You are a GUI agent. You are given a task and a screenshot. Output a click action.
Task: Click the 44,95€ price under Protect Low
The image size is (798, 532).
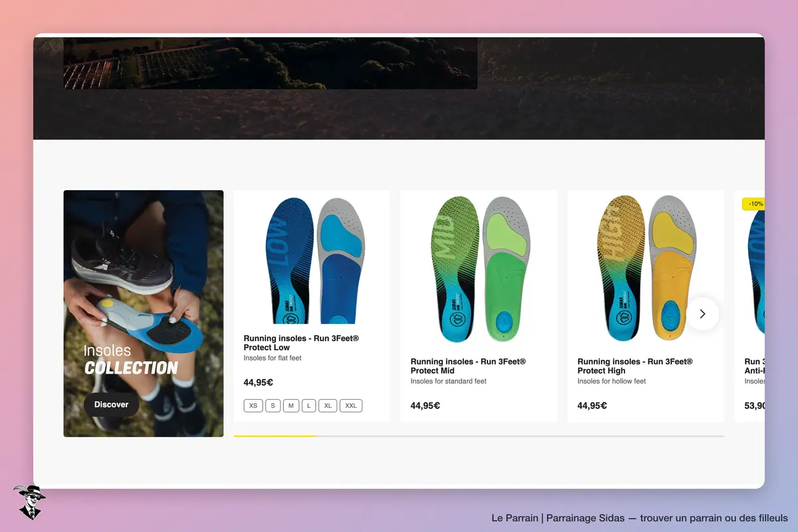click(x=259, y=382)
